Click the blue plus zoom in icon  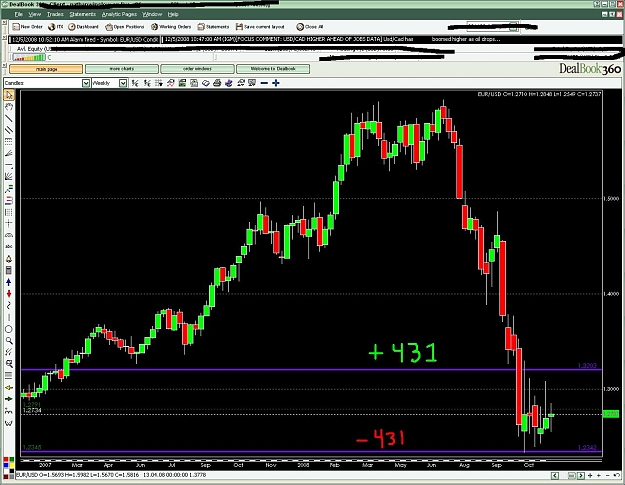275,83
